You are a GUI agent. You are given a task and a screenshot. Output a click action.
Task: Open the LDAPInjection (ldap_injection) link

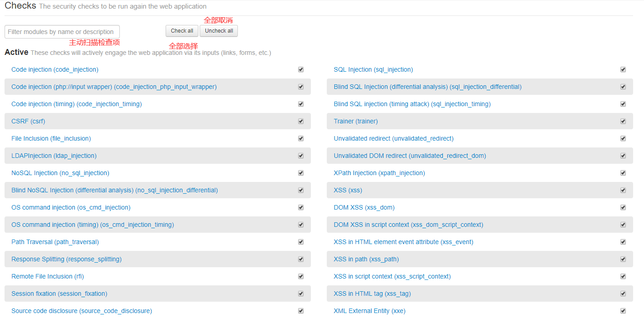(x=54, y=156)
